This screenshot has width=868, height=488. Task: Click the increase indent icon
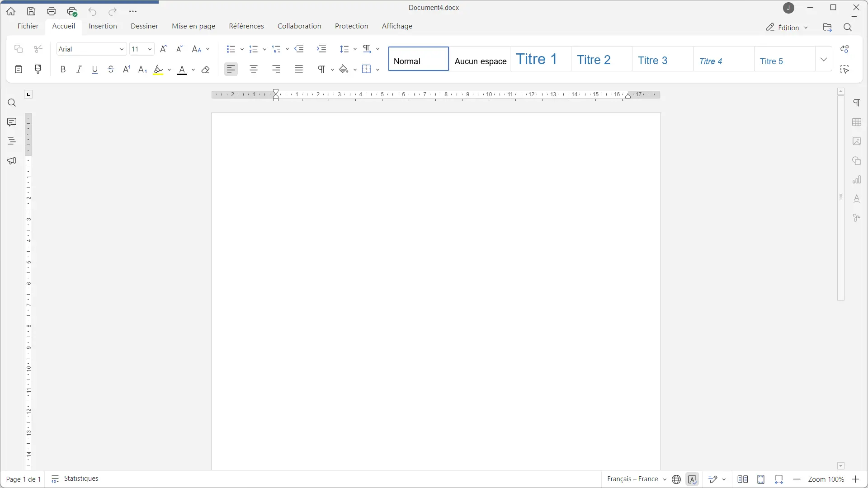point(321,49)
